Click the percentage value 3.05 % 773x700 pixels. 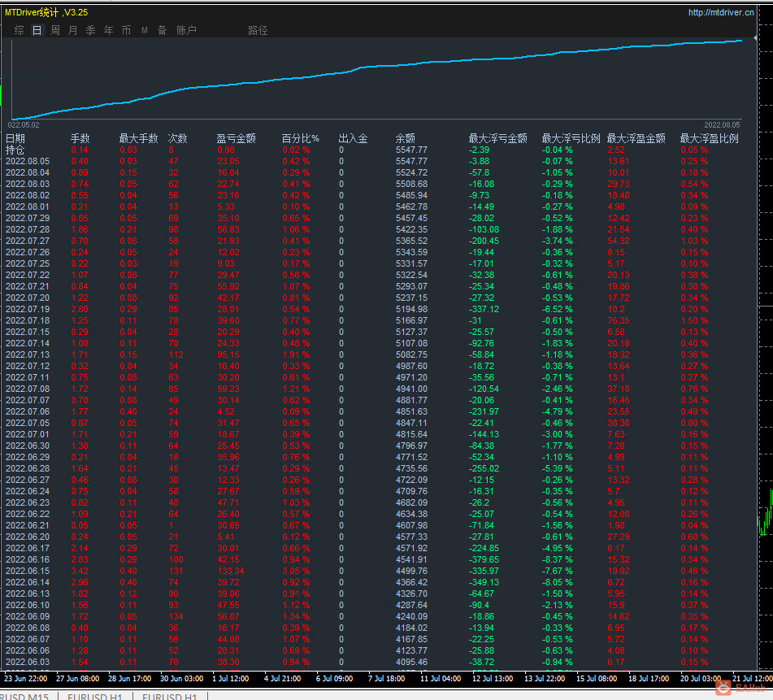click(x=296, y=571)
